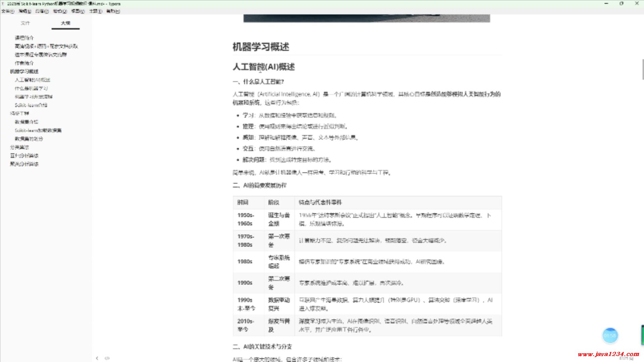Collapse the sidebar with the bottom arrow icon
The height and width of the screenshot is (362, 644).
point(97,358)
